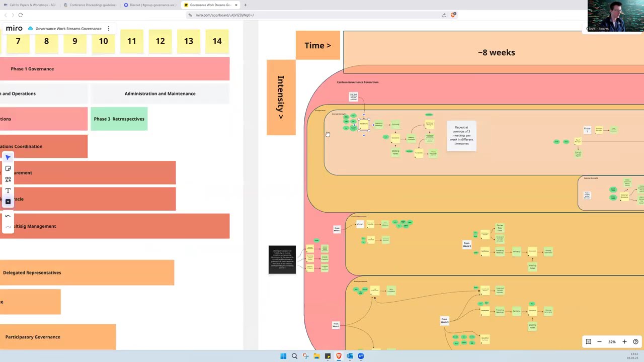This screenshot has width=644, height=362.
Task: Open the Windows Start menu
Action: [283, 356]
